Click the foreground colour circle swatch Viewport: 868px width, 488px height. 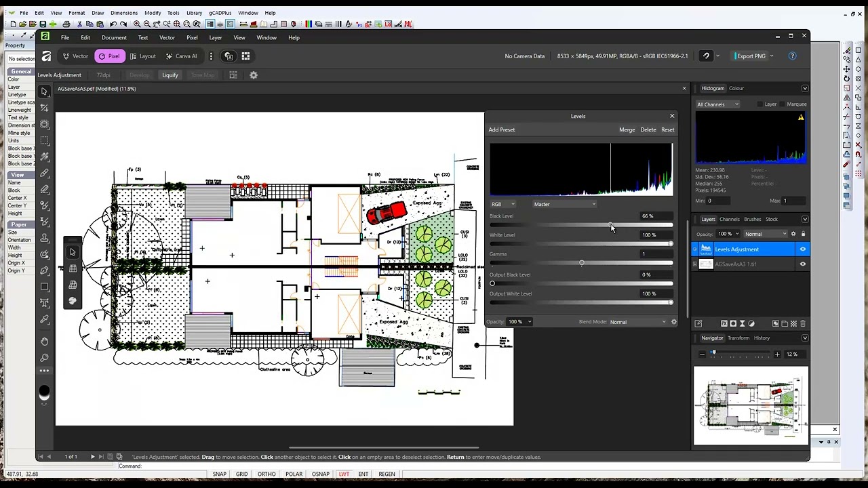coord(44,392)
